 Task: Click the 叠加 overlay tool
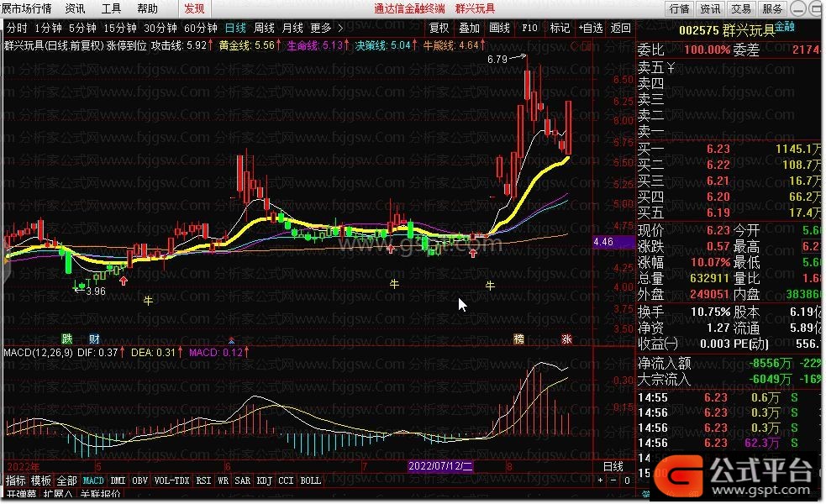(469, 28)
